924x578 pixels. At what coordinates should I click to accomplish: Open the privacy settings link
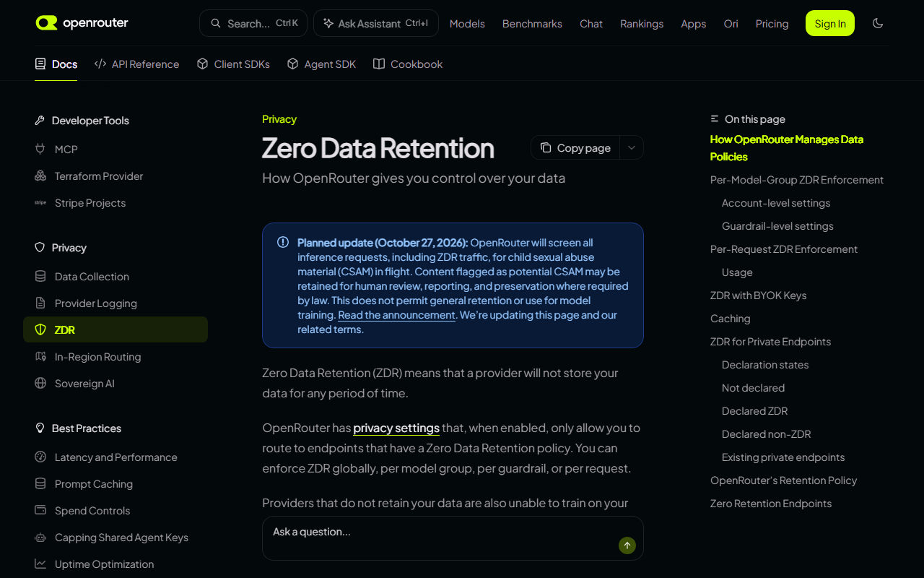tap(396, 428)
